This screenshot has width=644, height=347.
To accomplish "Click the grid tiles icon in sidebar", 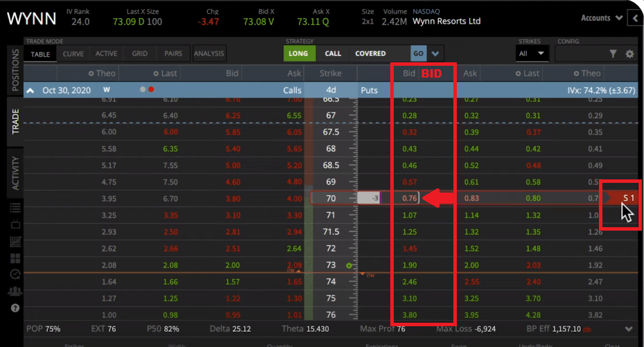I will (x=15, y=258).
